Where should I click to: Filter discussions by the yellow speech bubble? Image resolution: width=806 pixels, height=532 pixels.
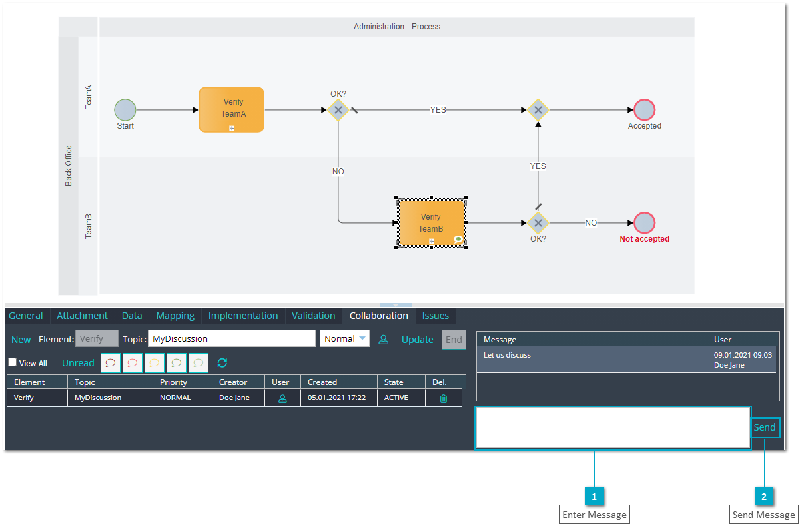pos(155,363)
